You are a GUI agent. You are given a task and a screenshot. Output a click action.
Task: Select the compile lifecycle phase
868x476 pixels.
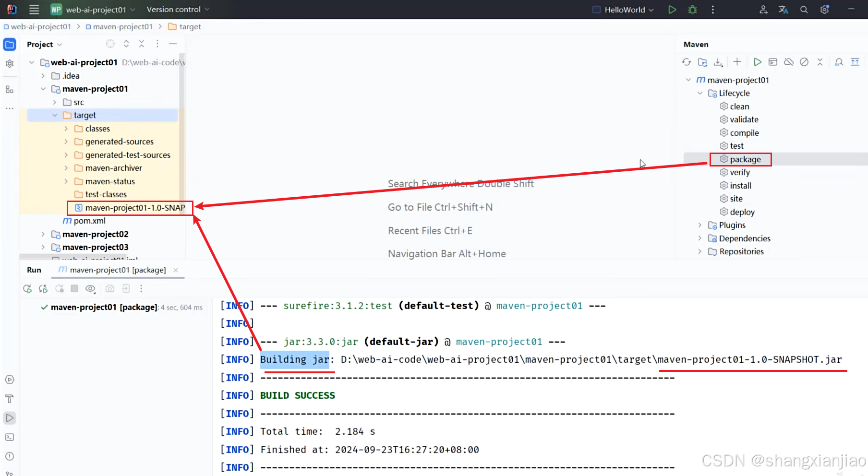pos(739,133)
